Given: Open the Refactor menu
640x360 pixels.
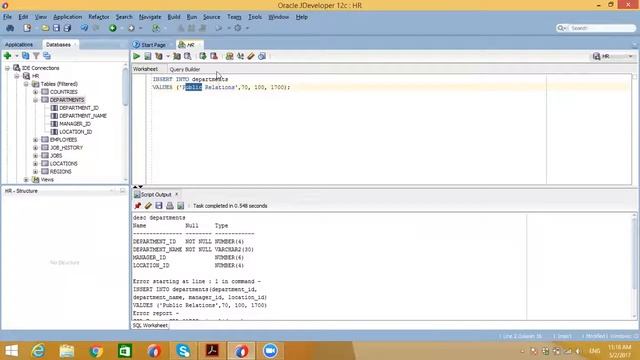Looking at the screenshot, I should (x=99, y=17).
